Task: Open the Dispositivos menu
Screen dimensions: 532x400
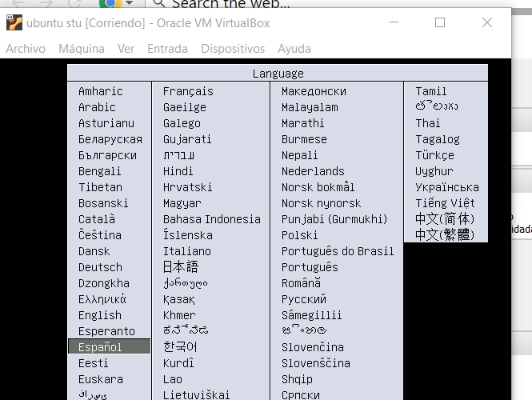Action: pos(233,49)
